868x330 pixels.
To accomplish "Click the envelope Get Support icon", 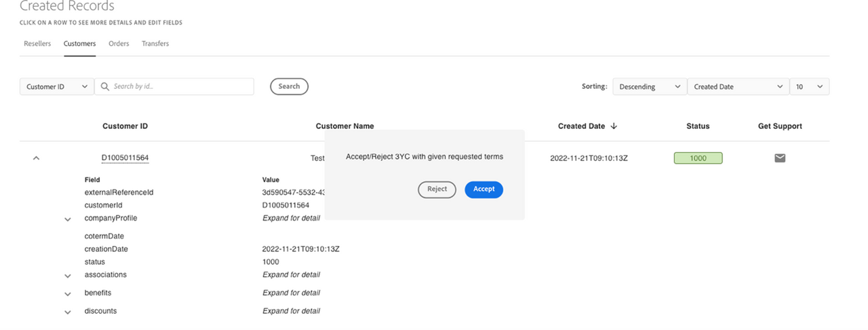I will pyautogui.click(x=780, y=158).
